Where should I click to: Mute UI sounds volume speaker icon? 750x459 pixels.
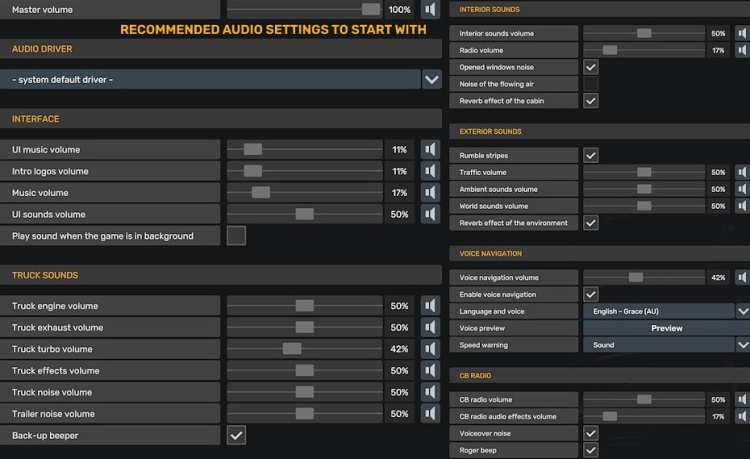[x=430, y=214]
